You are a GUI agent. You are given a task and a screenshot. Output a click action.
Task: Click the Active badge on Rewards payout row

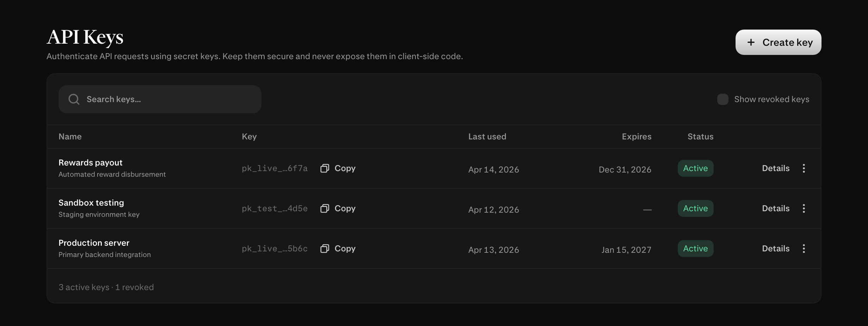tap(695, 168)
